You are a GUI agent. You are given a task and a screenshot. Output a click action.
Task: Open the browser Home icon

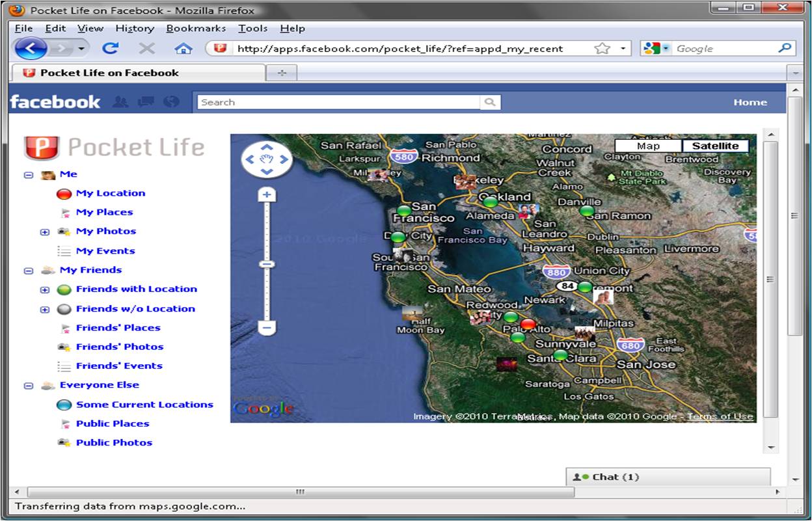(184, 49)
